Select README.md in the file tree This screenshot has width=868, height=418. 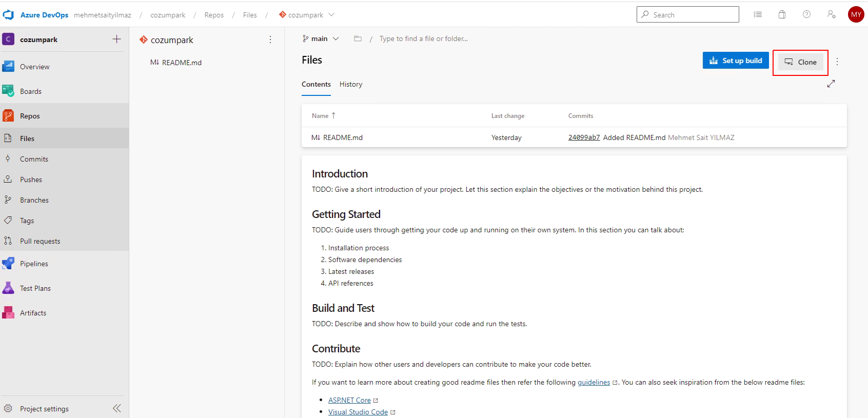(176, 63)
